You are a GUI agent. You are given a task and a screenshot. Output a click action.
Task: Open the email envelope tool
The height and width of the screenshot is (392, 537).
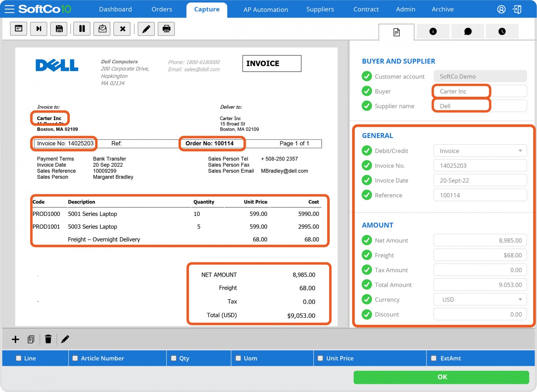click(102, 29)
